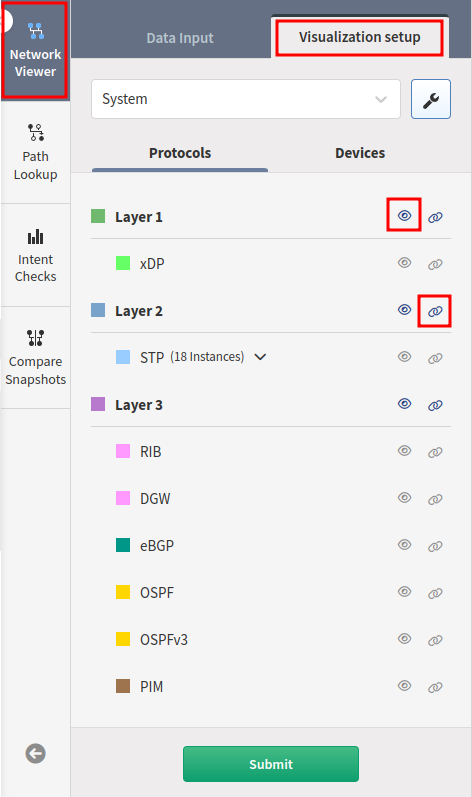The height and width of the screenshot is (797, 472).
Task: Click the back arrow collapse icon
Action: point(36,753)
